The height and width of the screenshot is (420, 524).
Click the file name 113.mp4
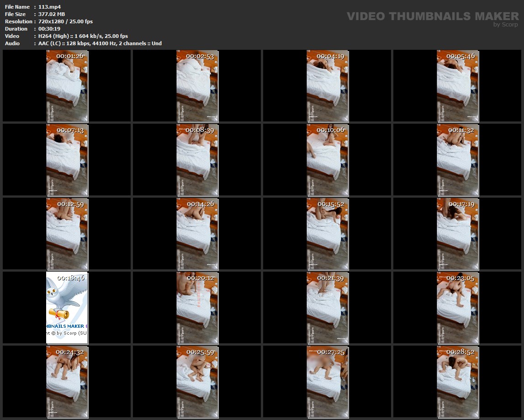[x=50, y=7]
